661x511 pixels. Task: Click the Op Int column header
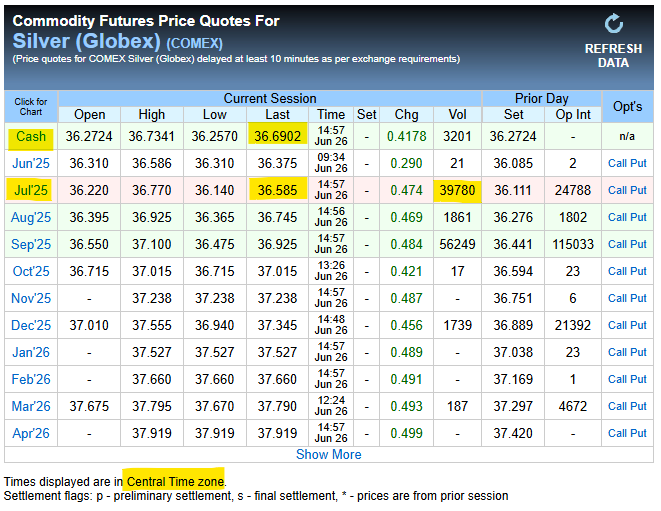573,114
